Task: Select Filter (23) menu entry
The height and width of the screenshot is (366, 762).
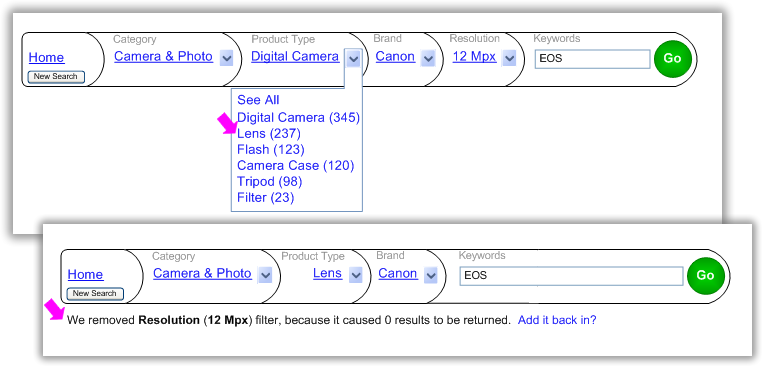Action: click(x=265, y=198)
